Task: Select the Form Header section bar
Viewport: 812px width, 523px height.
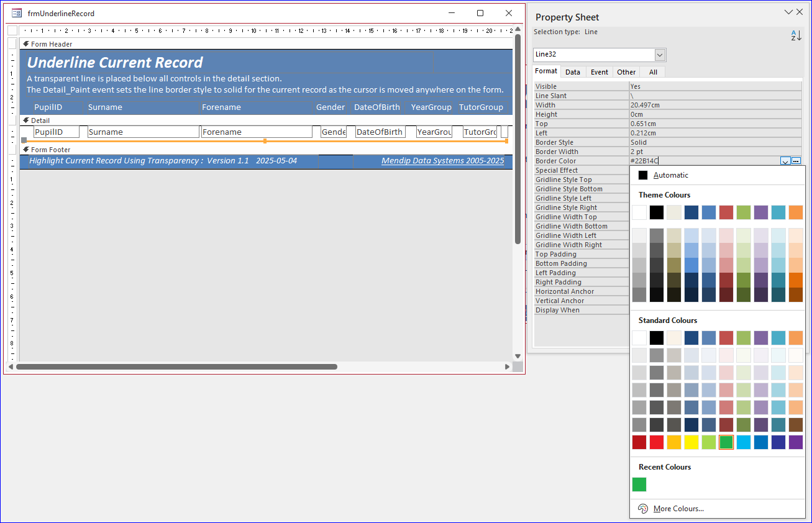Action: (x=266, y=44)
